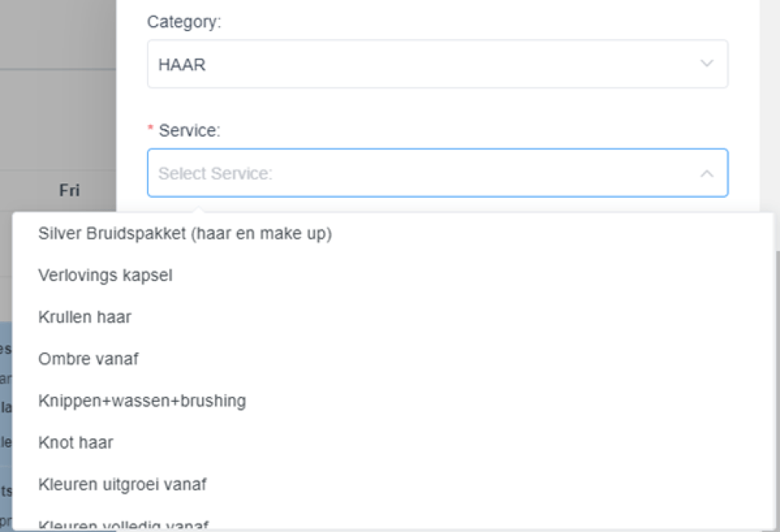Viewport: 780px width, 532px height.
Task: Open the Category combo box showing HAAR
Action: click(x=437, y=64)
